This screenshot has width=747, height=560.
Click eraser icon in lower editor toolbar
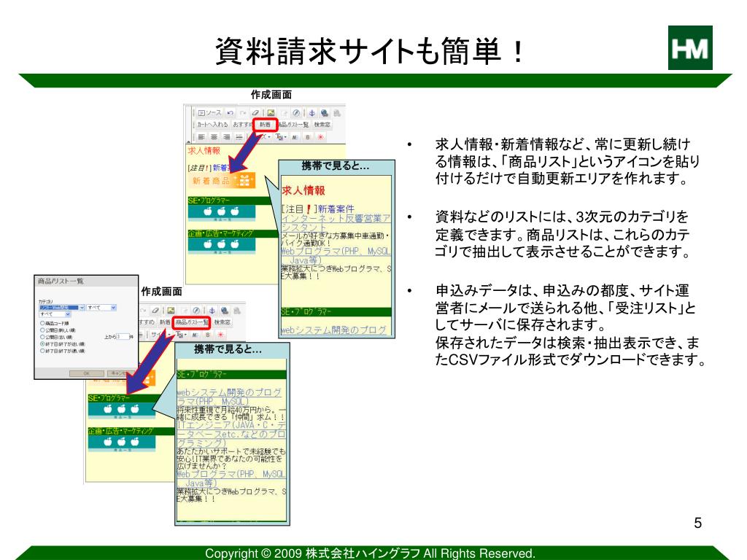[155, 311]
